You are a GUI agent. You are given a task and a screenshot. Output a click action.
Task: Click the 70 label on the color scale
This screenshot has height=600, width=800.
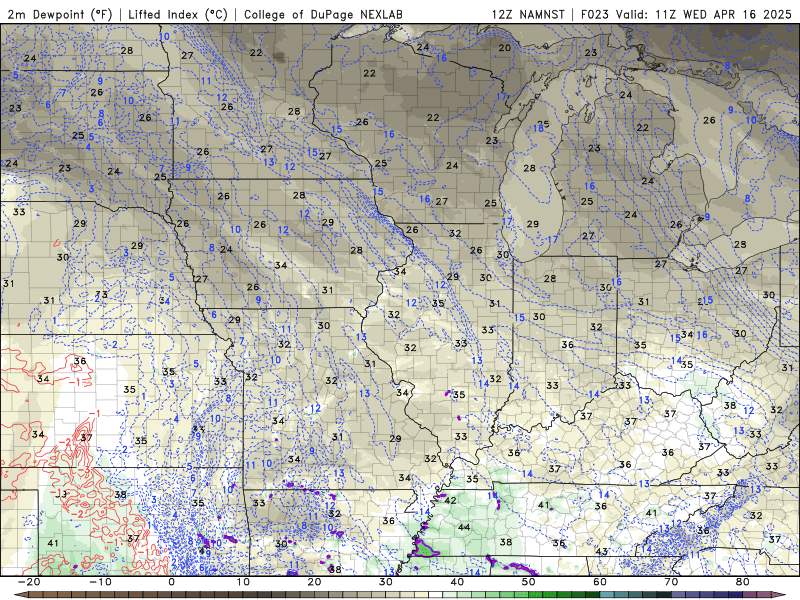[671, 582]
